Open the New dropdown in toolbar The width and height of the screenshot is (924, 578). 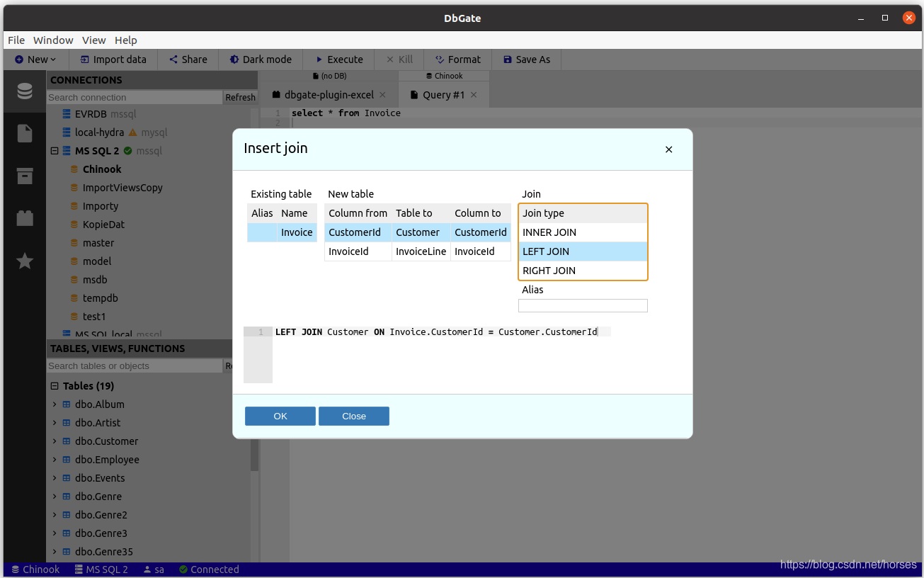pos(36,59)
